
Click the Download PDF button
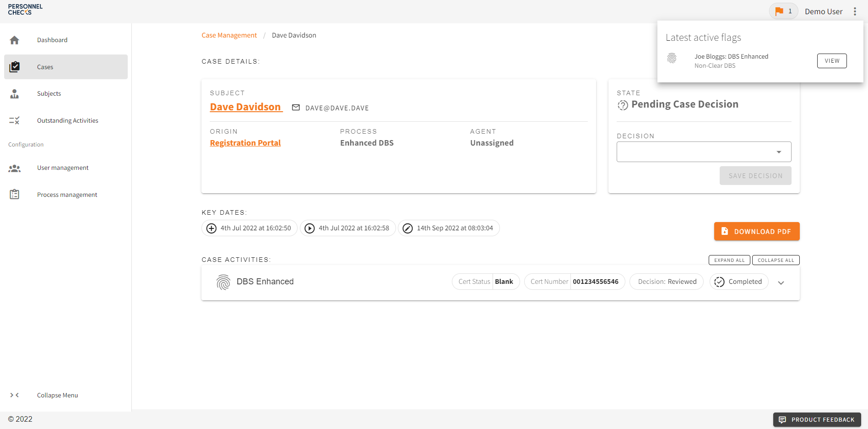click(757, 231)
